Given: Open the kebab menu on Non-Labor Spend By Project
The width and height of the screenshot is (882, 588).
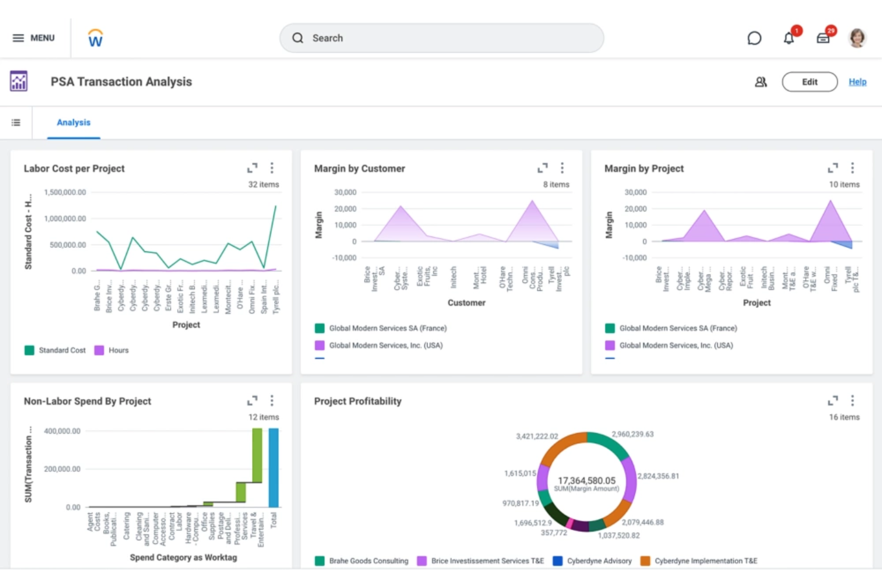Looking at the screenshot, I should click(x=272, y=400).
